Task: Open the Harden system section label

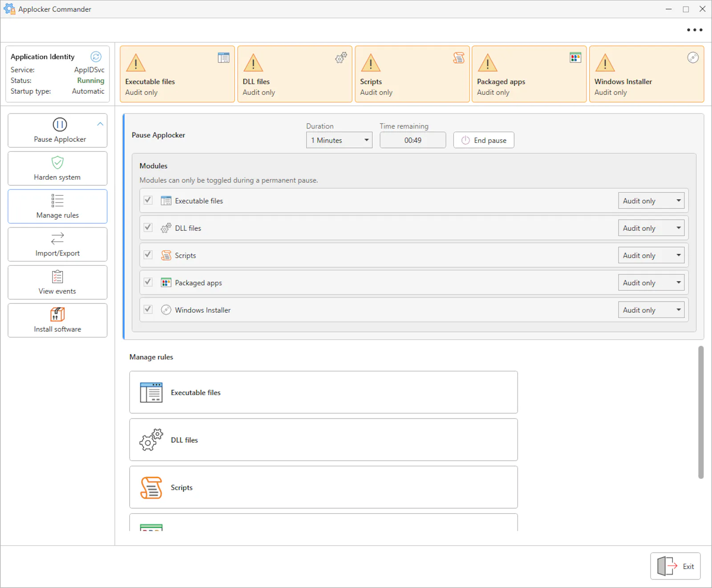Action: pos(57,177)
